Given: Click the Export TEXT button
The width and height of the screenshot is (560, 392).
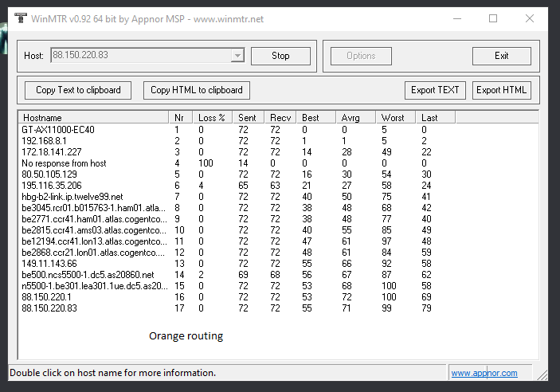Looking at the screenshot, I should coord(435,90).
